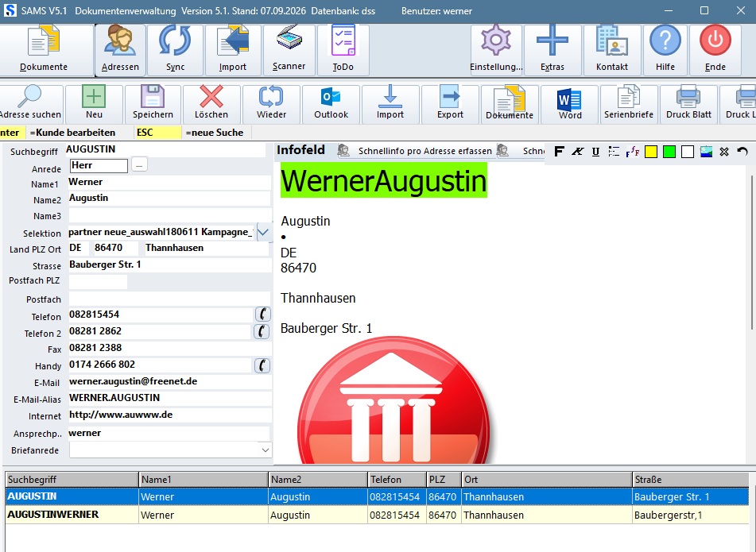The image size is (756, 552).
Task: Click into the E-Mail field
Action: tap(169, 381)
